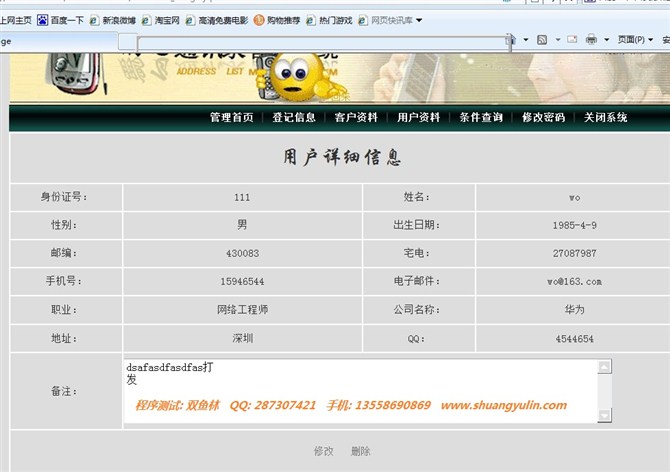Viewport: 670px width, 472px height.
Task: Expand the feeds dropdown arrow beside RSS icon
Action: pyautogui.click(x=558, y=40)
